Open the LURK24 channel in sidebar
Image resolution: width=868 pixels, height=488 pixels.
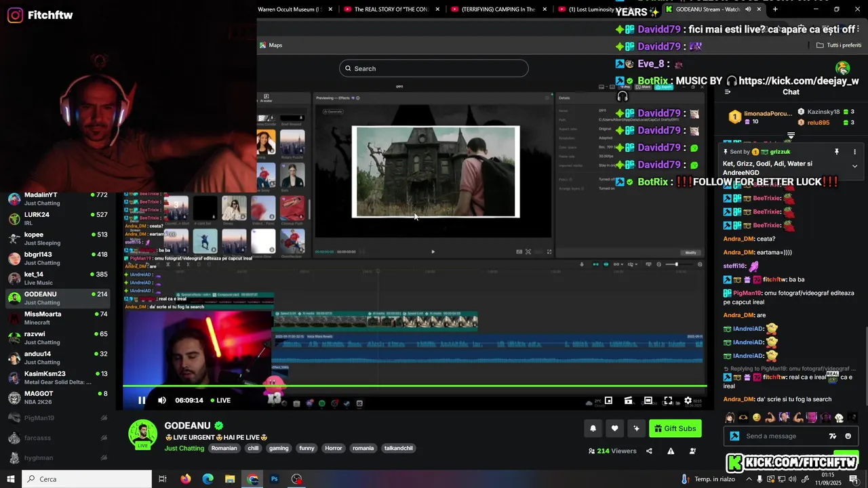pyautogui.click(x=58, y=219)
